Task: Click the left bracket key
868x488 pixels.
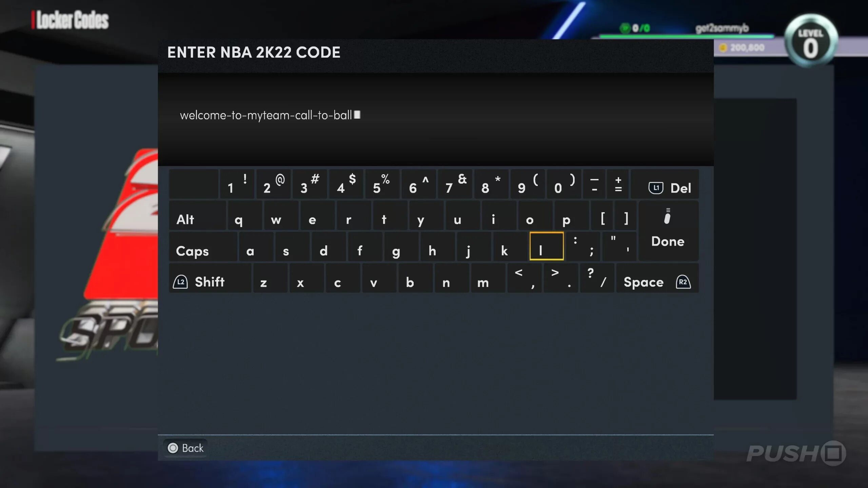Action: point(602,216)
